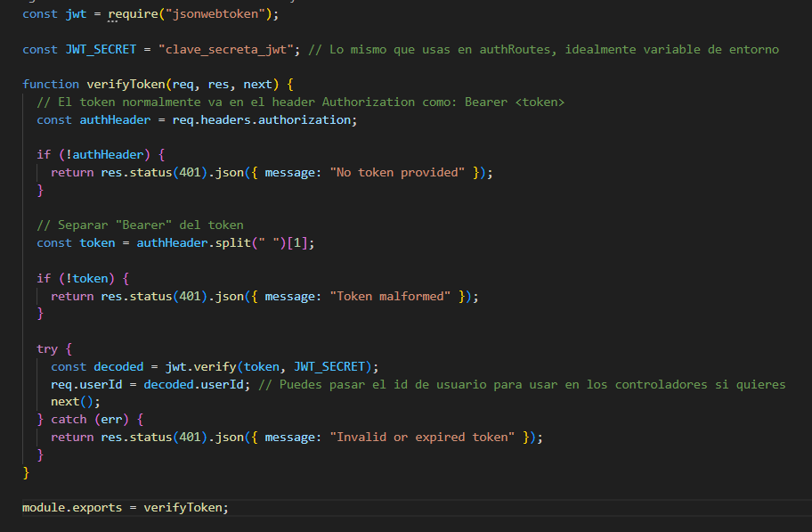812x532 pixels.
Task: Click authHeader.split(" ")[1] expression
Action: 222,242
